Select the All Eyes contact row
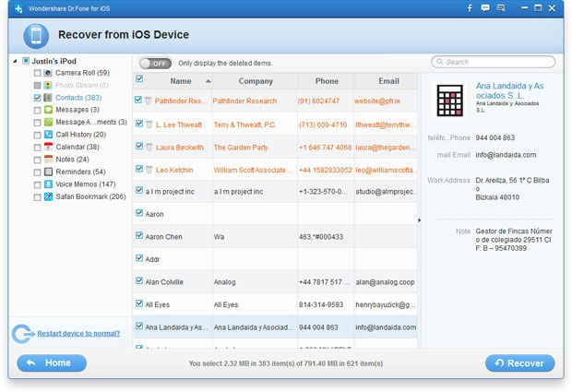Viewport: 572px width, 392px height. (x=275, y=304)
